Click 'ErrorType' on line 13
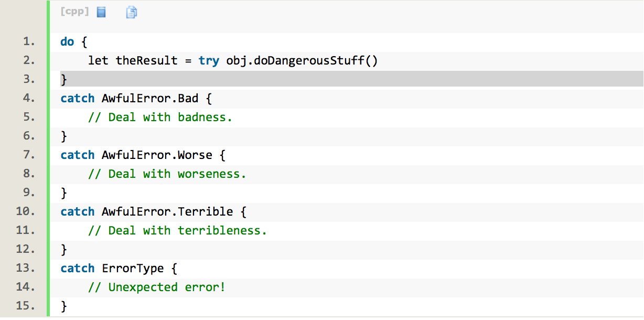 [133, 268]
